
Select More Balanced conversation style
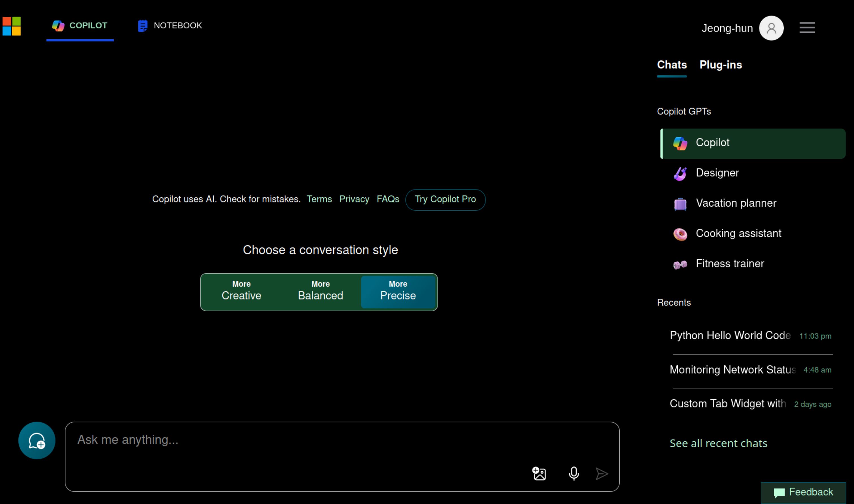[320, 291]
